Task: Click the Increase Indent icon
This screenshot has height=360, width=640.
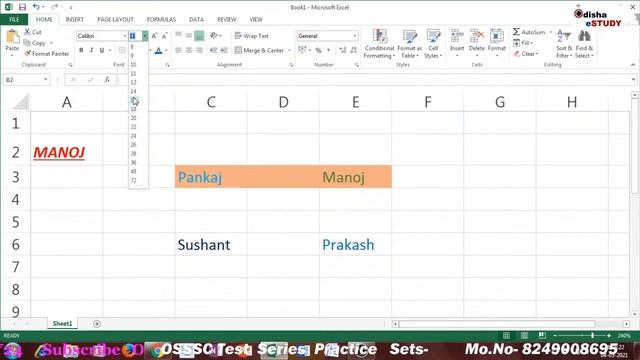Action: 224,50
